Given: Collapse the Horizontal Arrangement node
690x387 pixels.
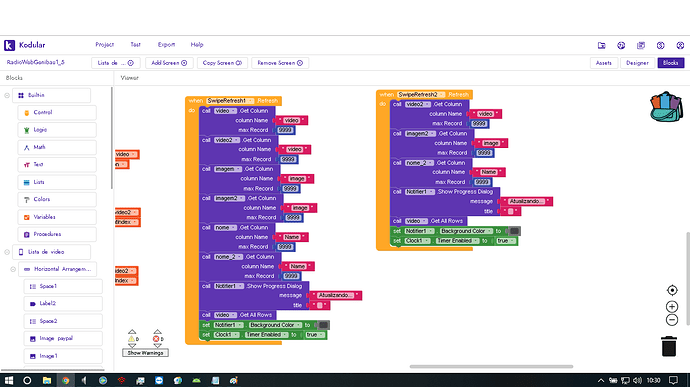Looking at the screenshot, I should point(13,269).
